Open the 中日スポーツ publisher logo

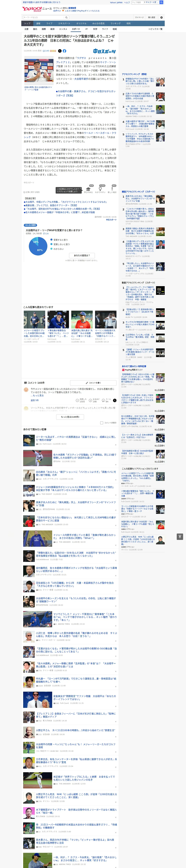105,51
